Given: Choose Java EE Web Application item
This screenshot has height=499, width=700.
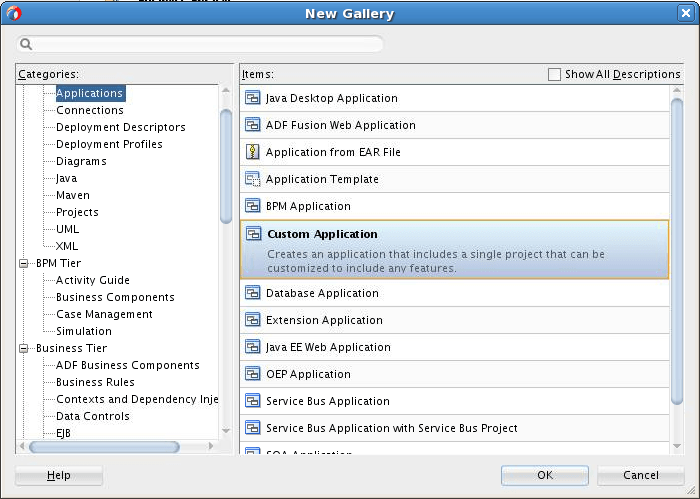Looking at the screenshot, I should (455, 347).
